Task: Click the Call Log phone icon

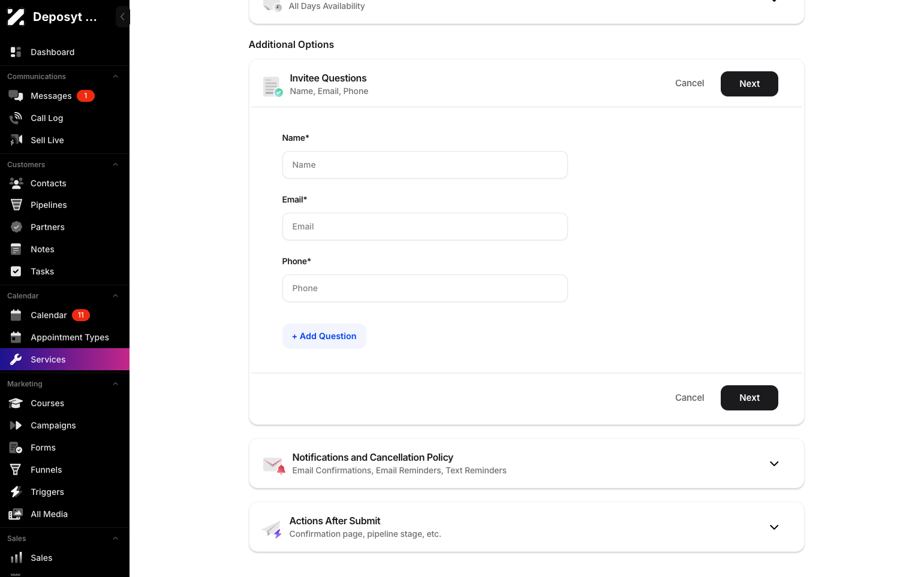Action: (16, 118)
